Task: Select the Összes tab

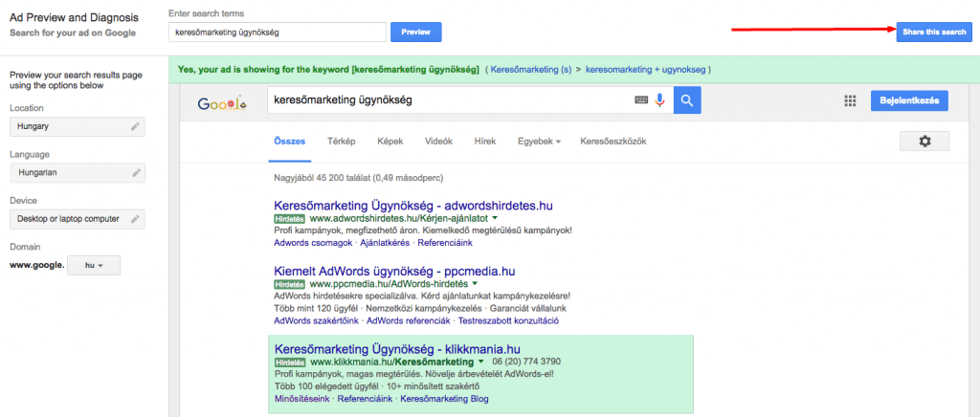Action: (x=289, y=142)
